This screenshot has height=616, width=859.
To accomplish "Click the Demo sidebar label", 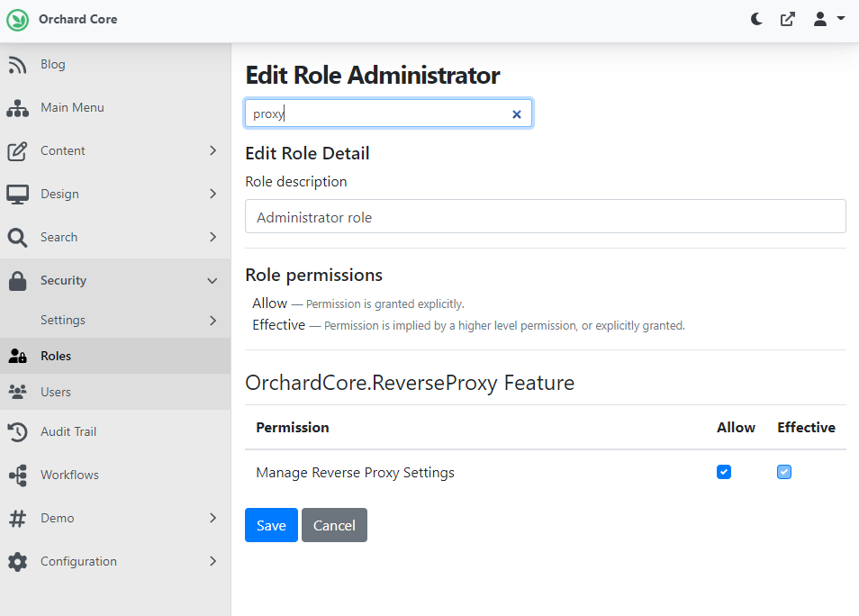I will pyautogui.click(x=58, y=518).
